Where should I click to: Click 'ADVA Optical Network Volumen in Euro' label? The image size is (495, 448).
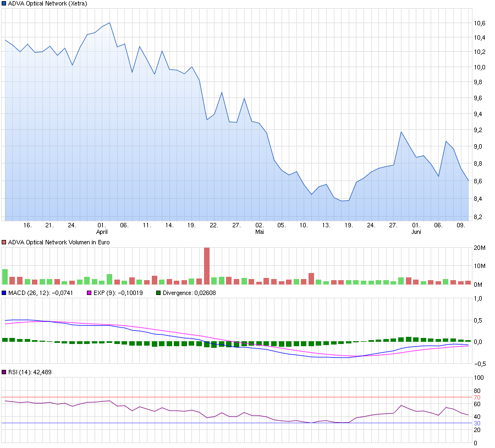(59, 242)
